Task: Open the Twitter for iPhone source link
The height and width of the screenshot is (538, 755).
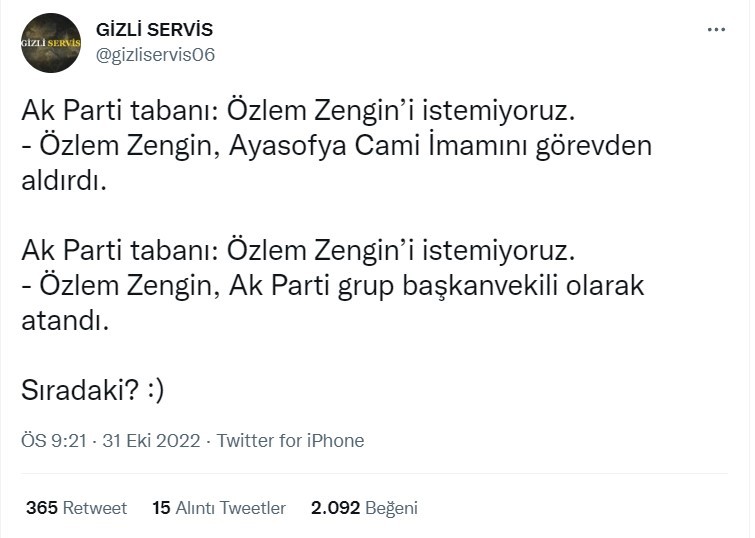Action: pyautogui.click(x=290, y=441)
